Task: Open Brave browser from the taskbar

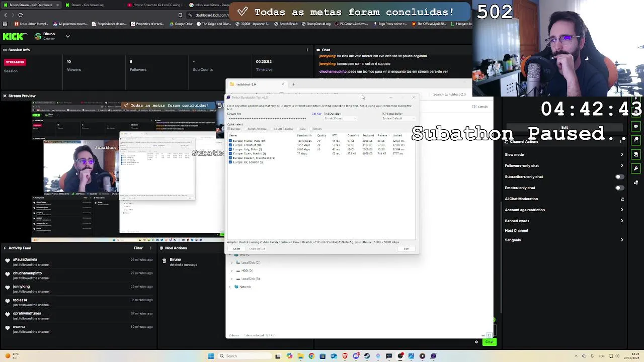Action: pos(345,356)
